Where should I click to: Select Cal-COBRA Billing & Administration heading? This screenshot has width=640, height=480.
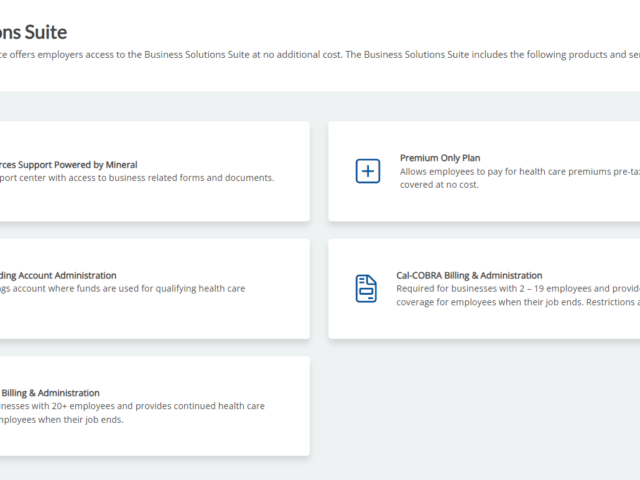(469, 276)
